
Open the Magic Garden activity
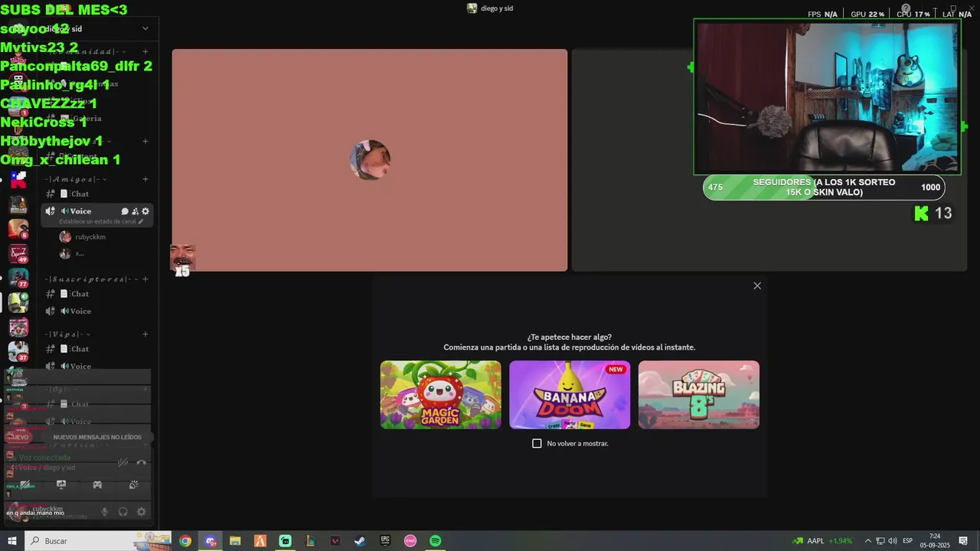(x=440, y=395)
